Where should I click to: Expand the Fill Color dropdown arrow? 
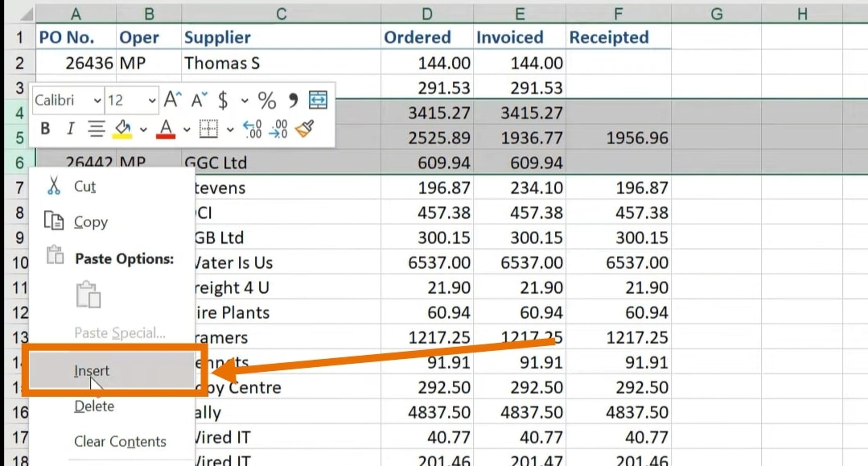tap(144, 128)
